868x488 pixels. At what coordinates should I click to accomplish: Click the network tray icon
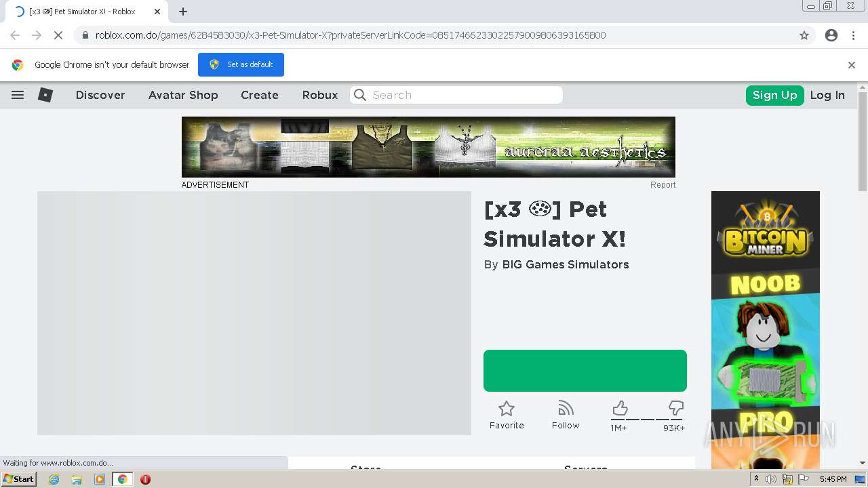pyautogui.click(x=787, y=479)
